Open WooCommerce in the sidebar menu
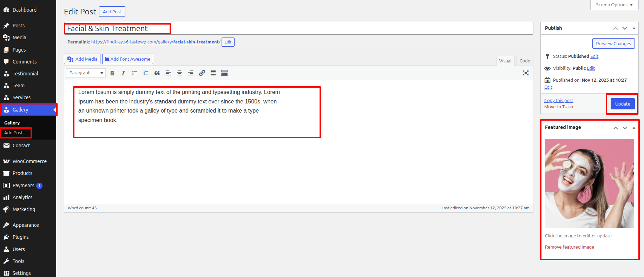 pyautogui.click(x=29, y=161)
